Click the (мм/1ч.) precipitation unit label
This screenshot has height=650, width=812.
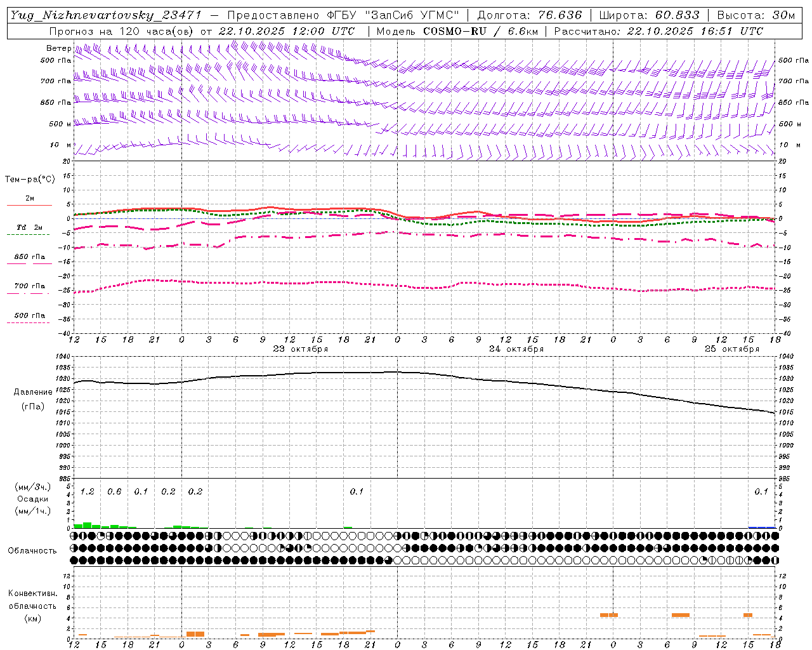coord(33,511)
